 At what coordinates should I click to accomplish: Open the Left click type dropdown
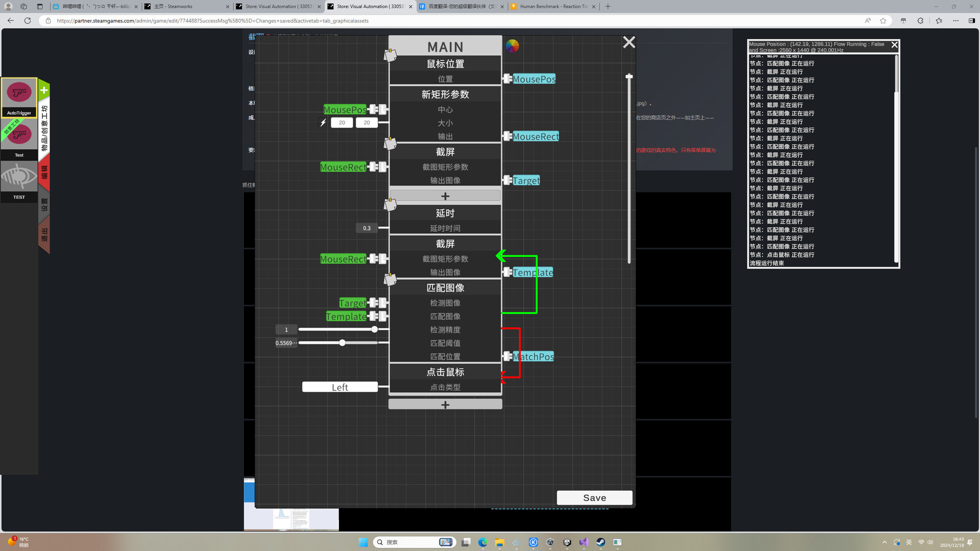coord(339,387)
